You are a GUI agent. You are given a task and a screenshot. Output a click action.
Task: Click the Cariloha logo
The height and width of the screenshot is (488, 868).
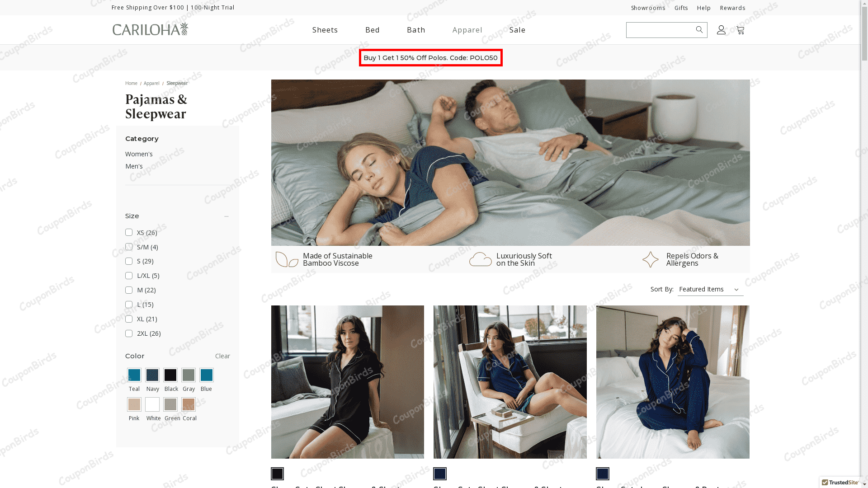pyautogui.click(x=150, y=29)
